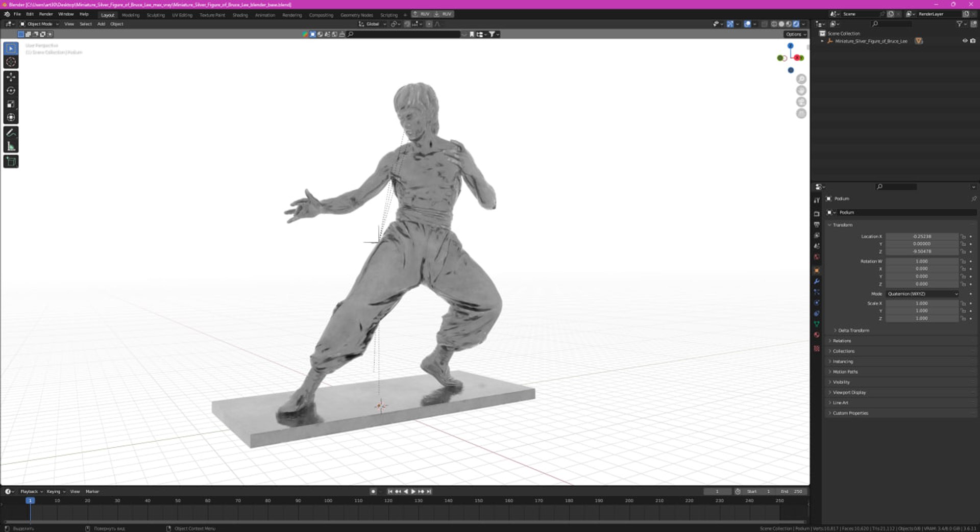Click the Location Z value field
This screenshot has height=532, width=980.
coord(922,251)
